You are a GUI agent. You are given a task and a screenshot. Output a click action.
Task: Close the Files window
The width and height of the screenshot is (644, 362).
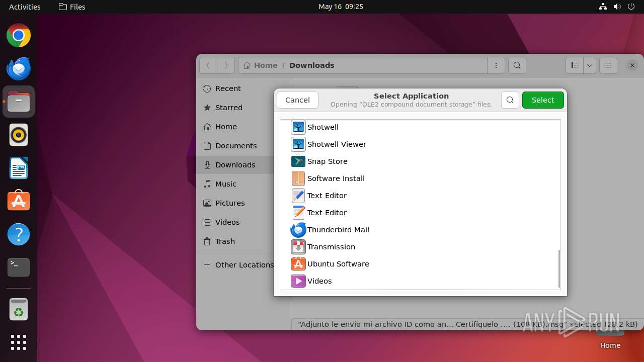632,65
